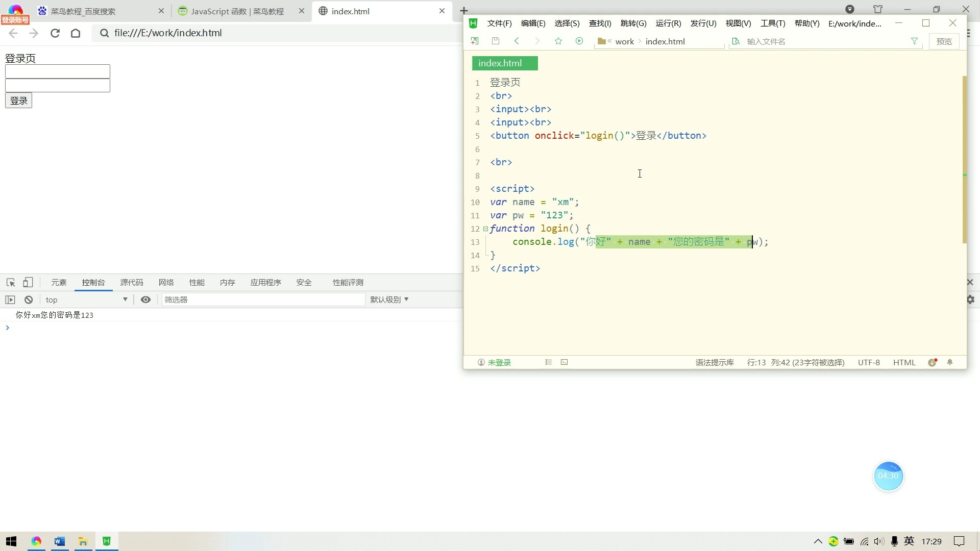Open the 运行(R) menu in editor
980x551 pixels.
click(668, 23)
